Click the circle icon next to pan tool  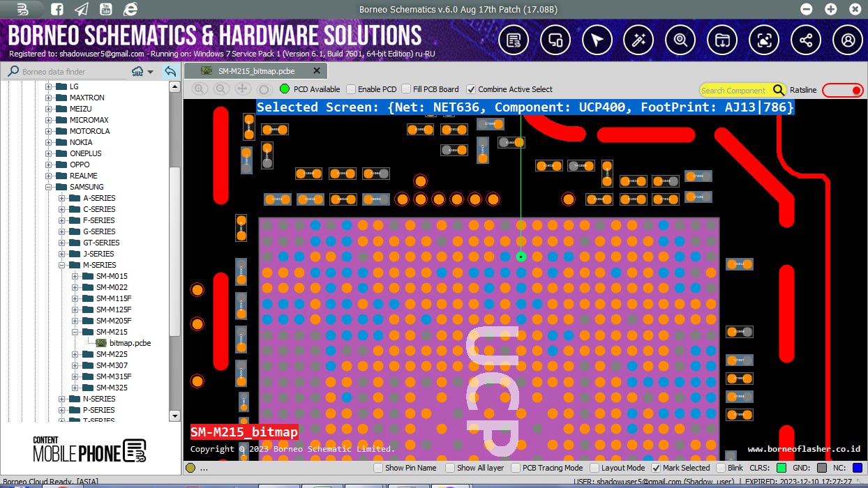click(264, 89)
